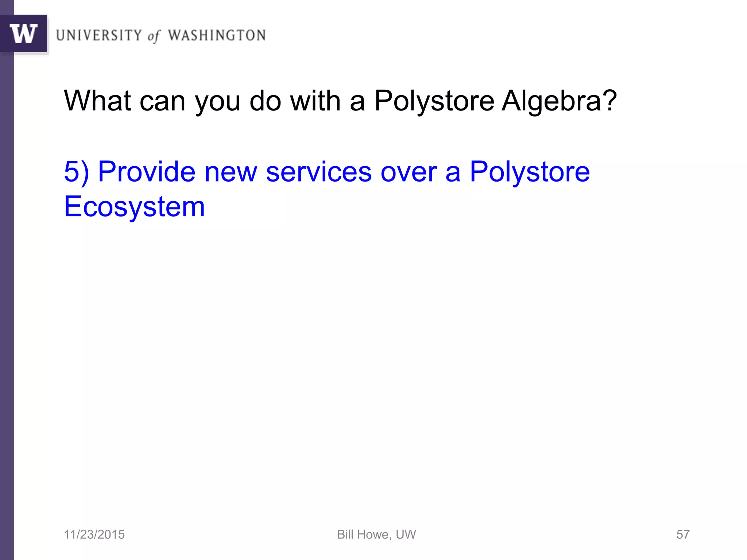Click the blue word 'Provide'
This screenshot has width=747, height=560.
(147, 171)
